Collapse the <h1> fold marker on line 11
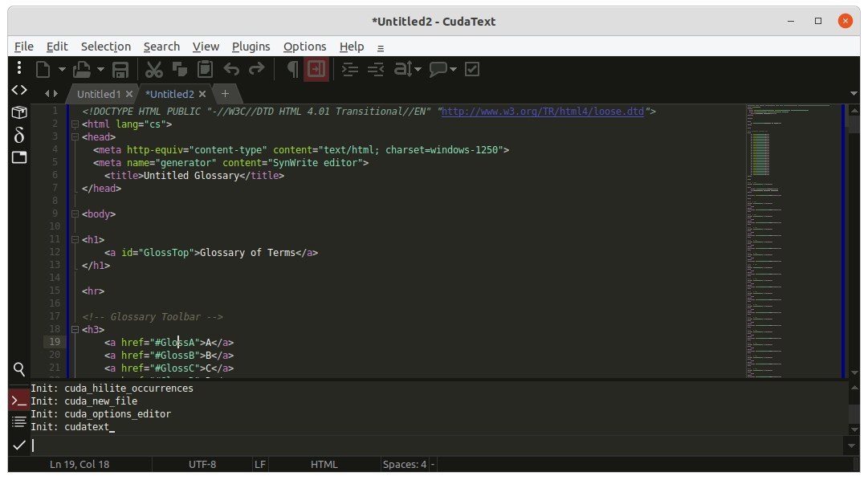This screenshot has width=868, height=480. pos(75,240)
